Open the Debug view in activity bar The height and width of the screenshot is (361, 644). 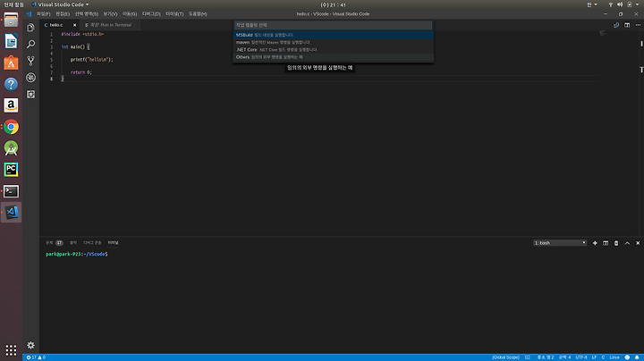click(30, 78)
